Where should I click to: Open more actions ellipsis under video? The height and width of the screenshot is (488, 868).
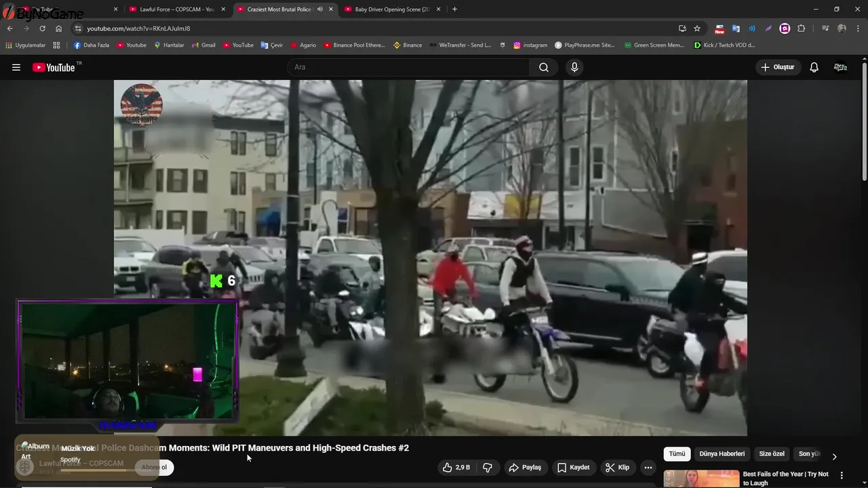coord(648,468)
